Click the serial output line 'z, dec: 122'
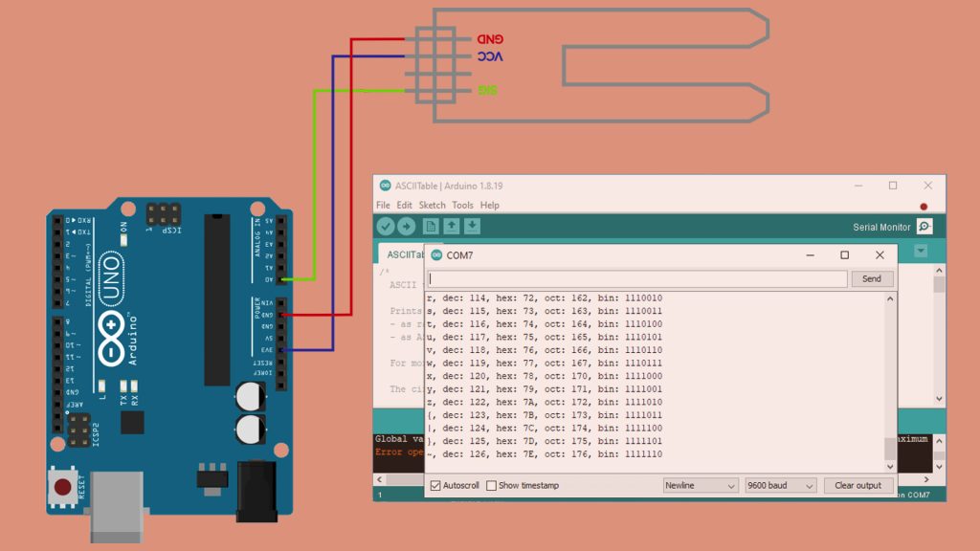The width and height of the screenshot is (980, 551). [545, 403]
